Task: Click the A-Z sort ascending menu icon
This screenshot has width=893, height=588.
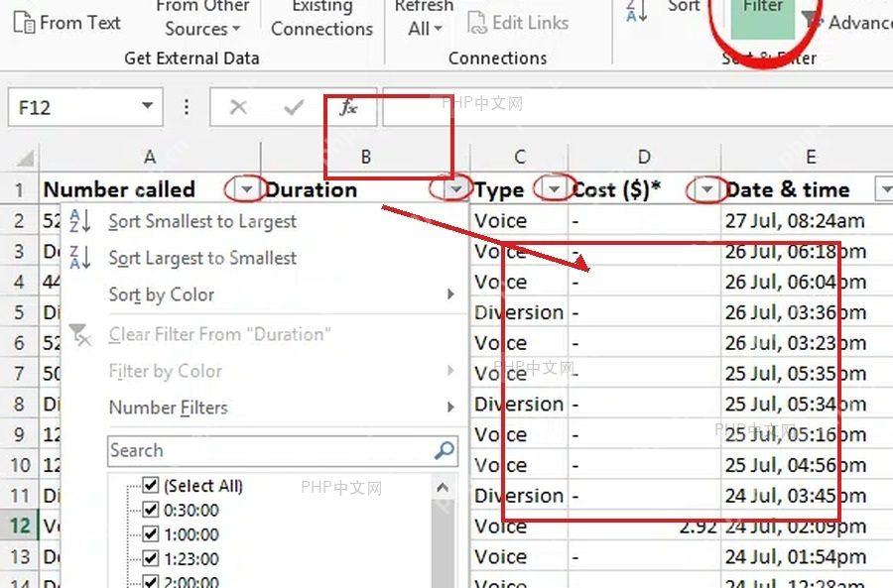Action: click(x=79, y=221)
